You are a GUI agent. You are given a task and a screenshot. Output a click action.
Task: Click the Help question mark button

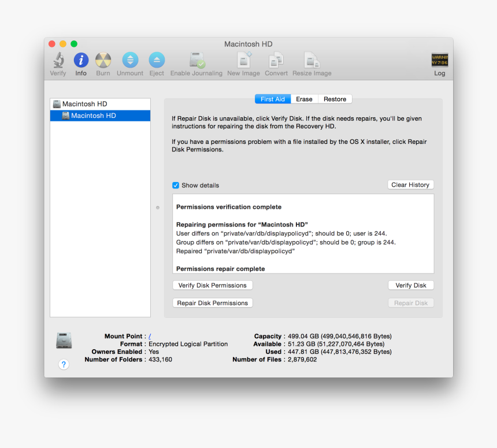(64, 364)
